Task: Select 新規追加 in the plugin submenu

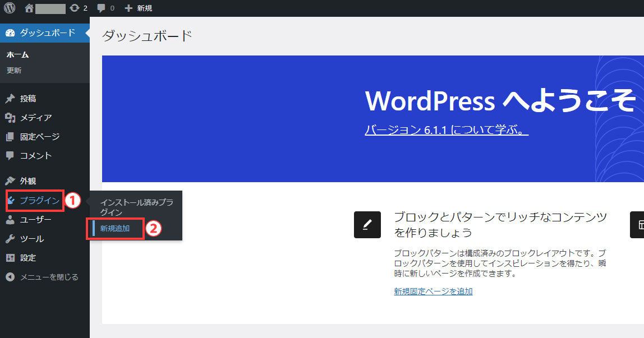Action: point(115,229)
